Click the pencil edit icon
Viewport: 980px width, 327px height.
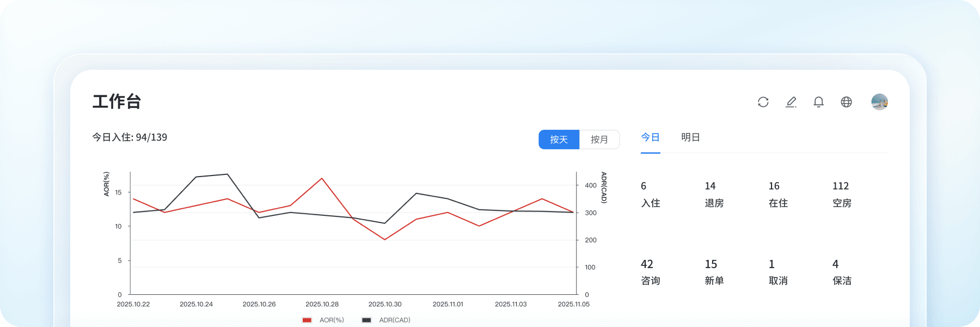click(x=791, y=102)
